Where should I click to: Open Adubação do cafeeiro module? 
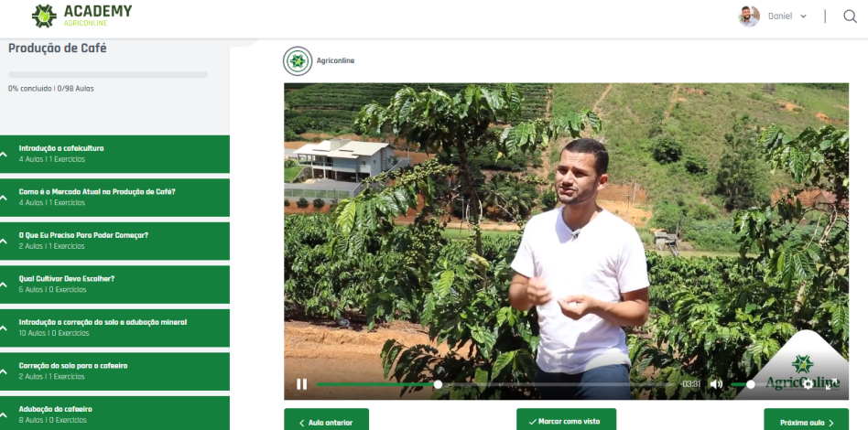point(114,414)
